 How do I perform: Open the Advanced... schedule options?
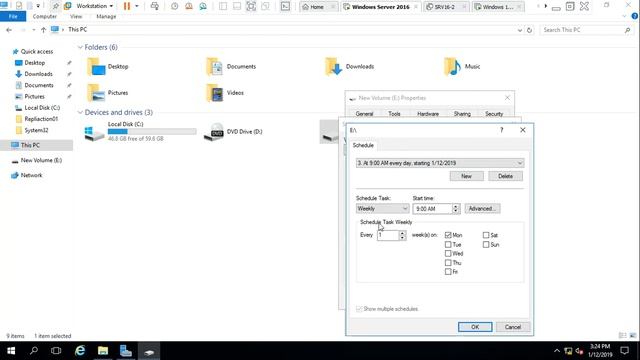(x=482, y=209)
